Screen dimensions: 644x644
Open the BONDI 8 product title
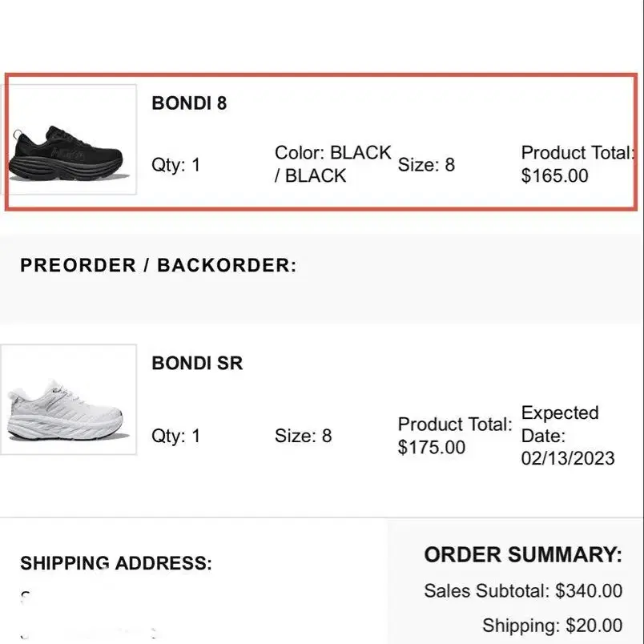pos(189,103)
